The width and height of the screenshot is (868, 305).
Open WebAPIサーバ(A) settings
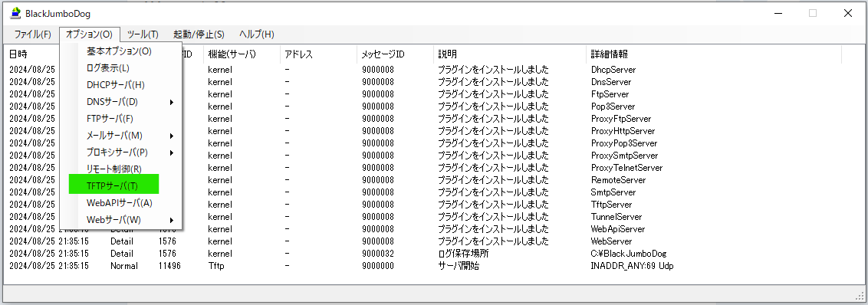121,203
